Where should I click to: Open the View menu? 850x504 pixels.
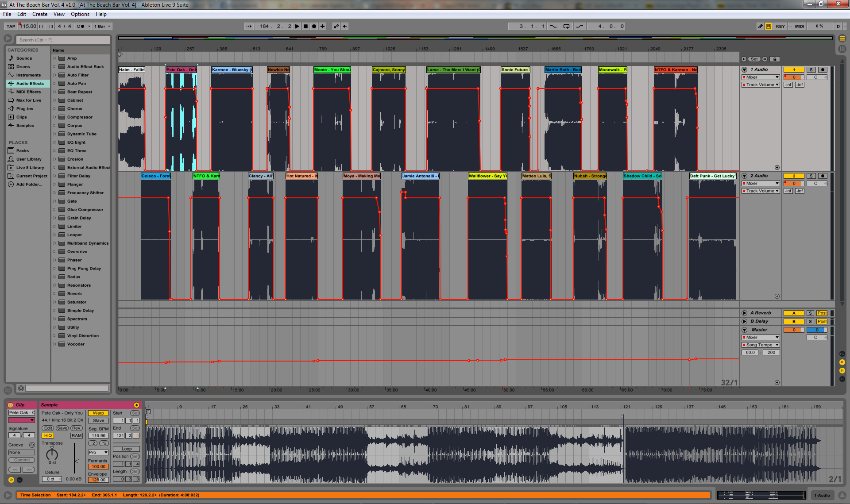(59, 14)
